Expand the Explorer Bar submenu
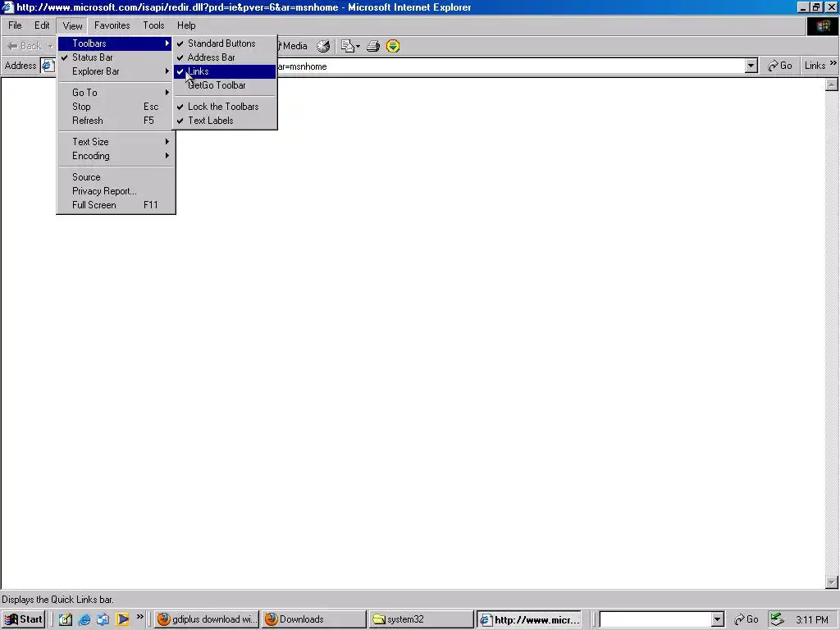Viewport: 840px width, 630px height. click(116, 71)
